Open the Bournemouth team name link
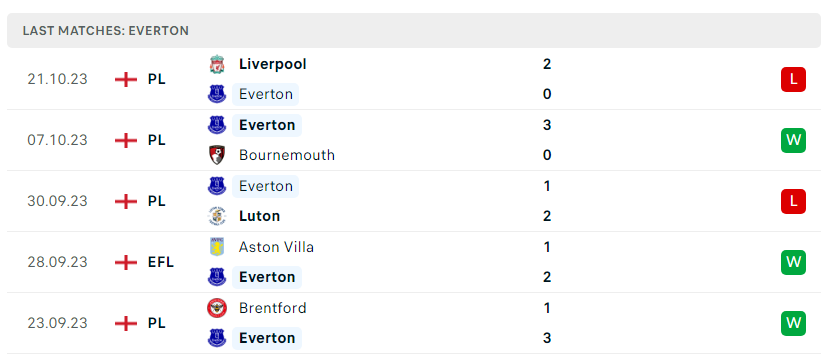The height and width of the screenshot is (362, 826). pos(287,155)
